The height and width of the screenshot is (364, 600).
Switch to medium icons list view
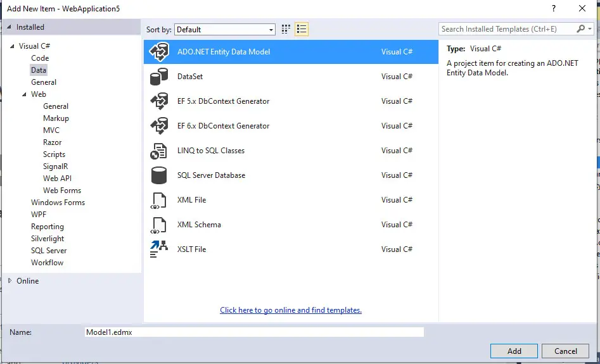tap(302, 29)
